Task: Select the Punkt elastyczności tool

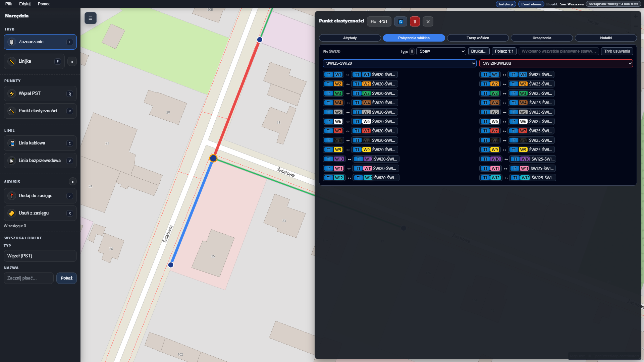Action: click(40, 111)
